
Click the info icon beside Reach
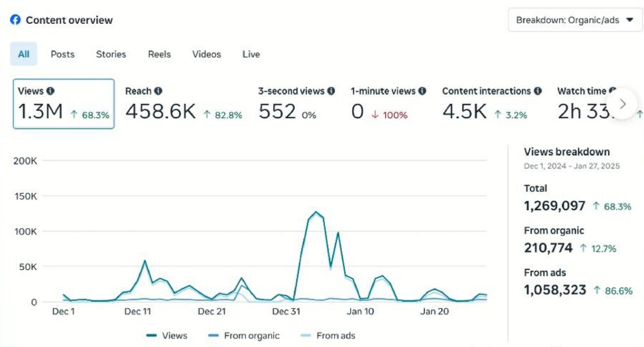coord(158,91)
